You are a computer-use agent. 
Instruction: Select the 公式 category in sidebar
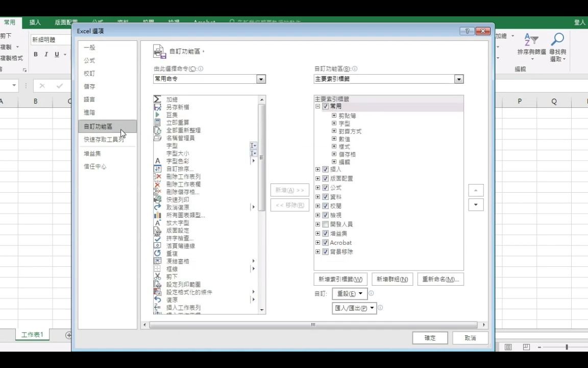tap(89, 60)
